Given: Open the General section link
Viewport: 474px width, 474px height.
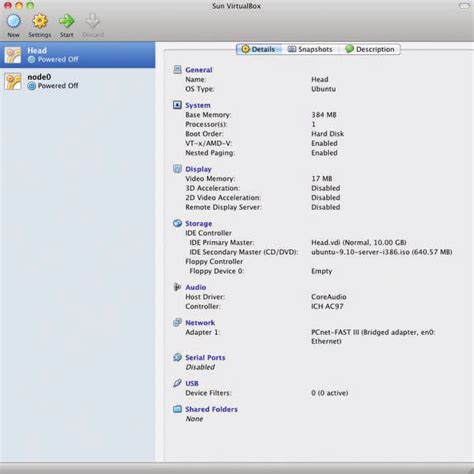Looking at the screenshot, I should [x=199, y=70].
